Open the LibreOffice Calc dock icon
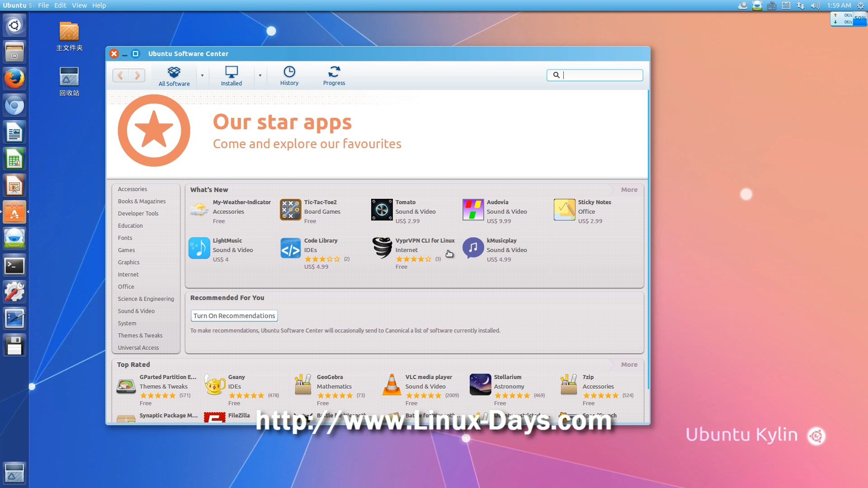868x488 pixels. pos(14,159)
